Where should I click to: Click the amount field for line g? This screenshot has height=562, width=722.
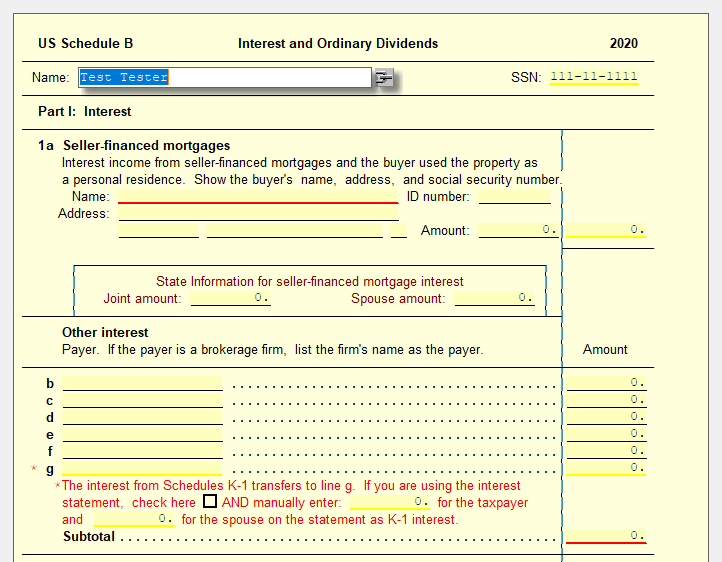click(x=606, y=469)
